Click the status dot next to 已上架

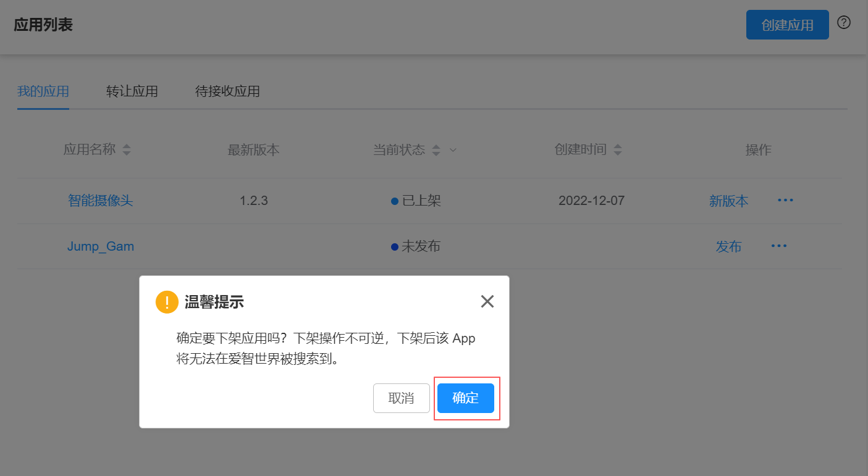[x=395, y=200]
